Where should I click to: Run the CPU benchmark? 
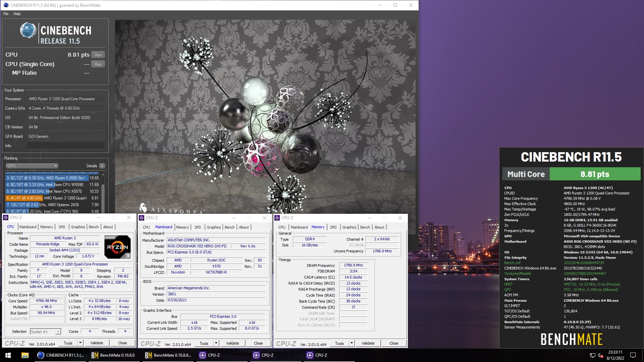tap(98, 55)
